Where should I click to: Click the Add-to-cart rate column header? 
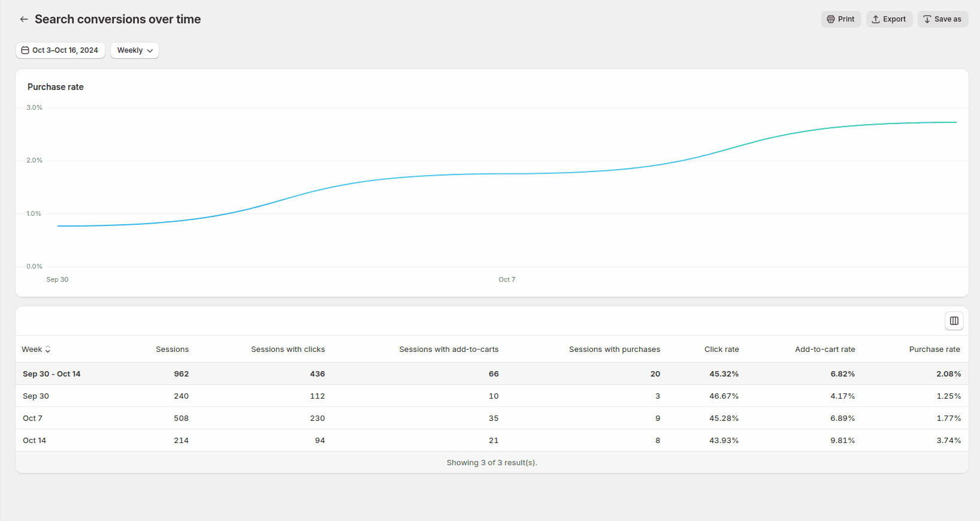point(825,350)
